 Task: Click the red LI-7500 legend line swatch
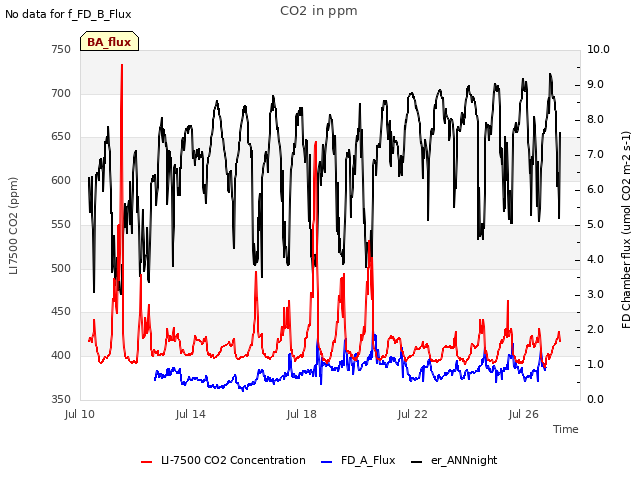pyautogui.click(x=146, y=462)
